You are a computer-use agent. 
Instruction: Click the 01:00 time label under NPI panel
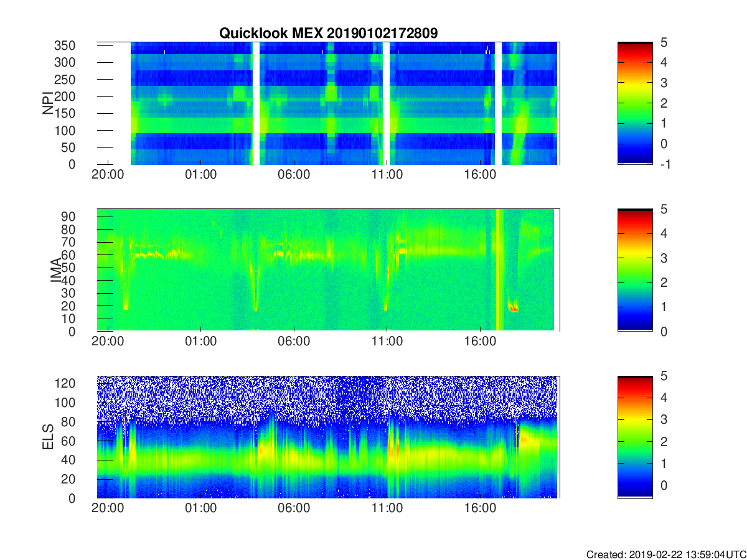[201, 175]
